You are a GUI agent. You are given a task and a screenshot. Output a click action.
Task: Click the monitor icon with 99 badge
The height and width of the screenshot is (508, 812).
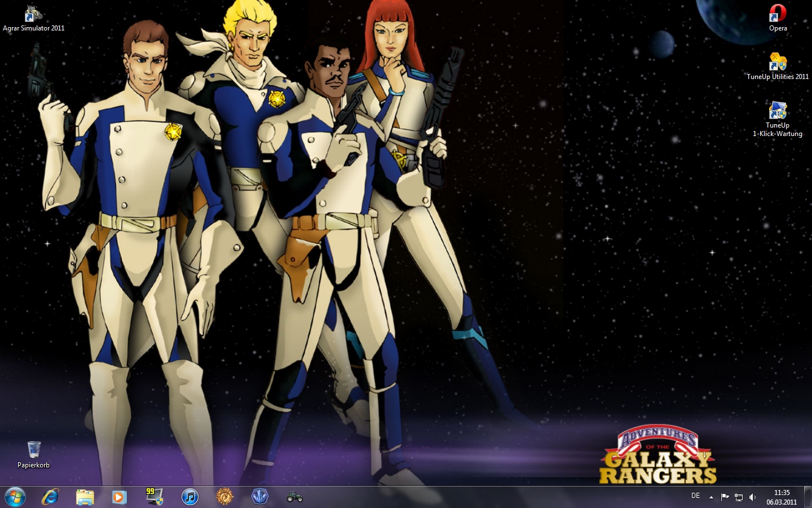click(154, 497)
